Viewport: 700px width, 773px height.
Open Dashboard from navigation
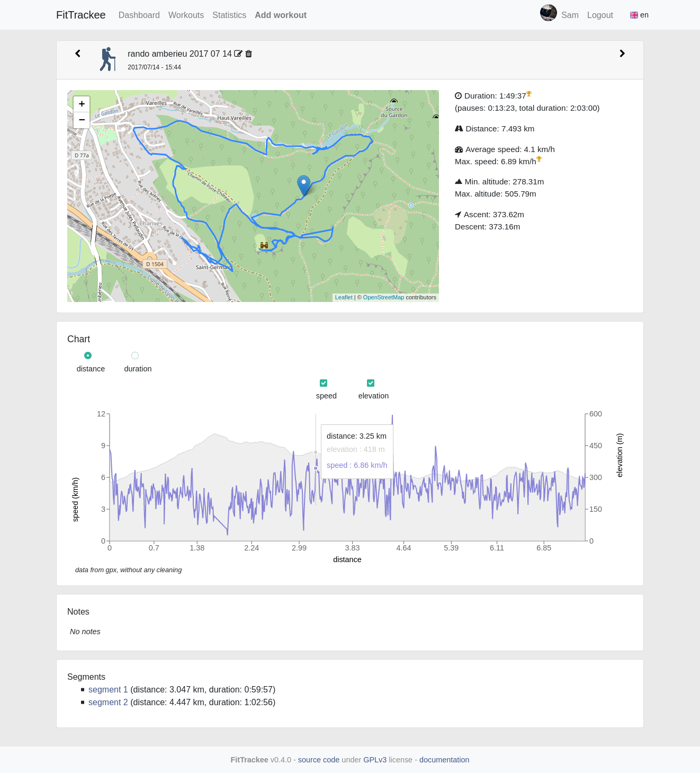[x=139, y=15]
